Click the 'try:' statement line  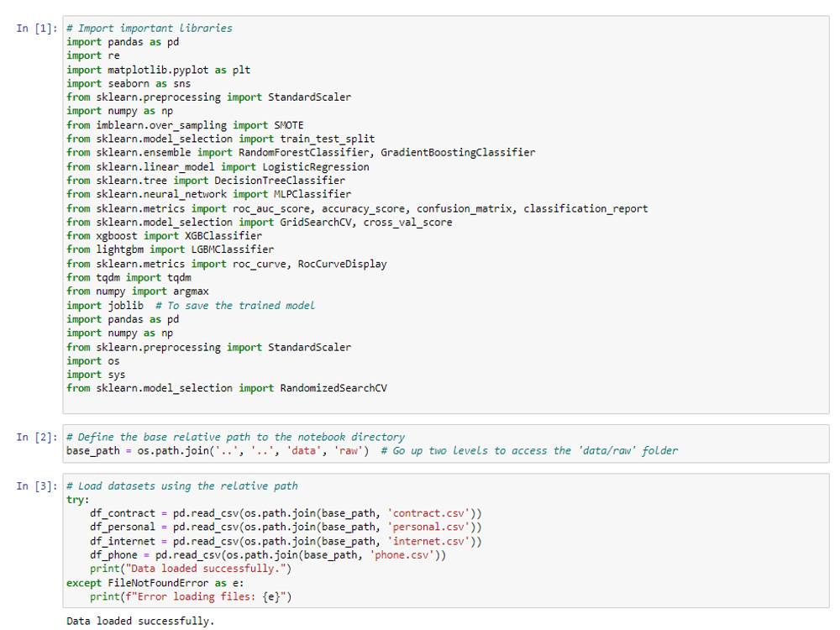point(78,500)
